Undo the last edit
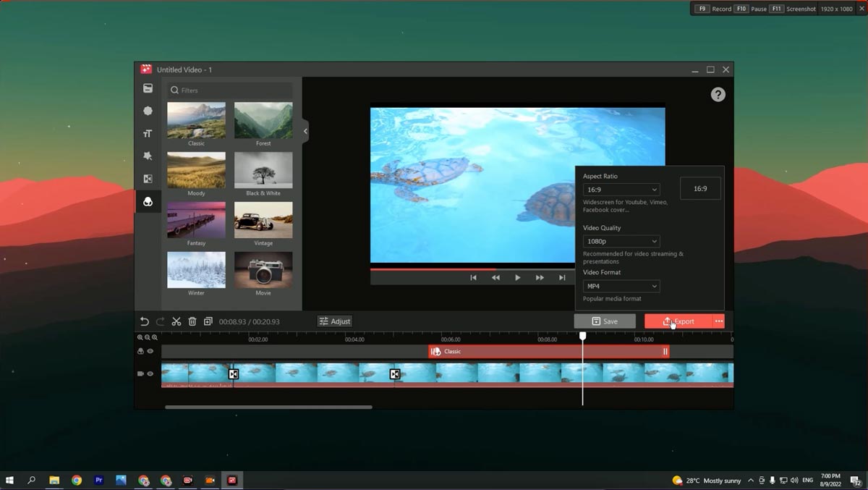 144,321
